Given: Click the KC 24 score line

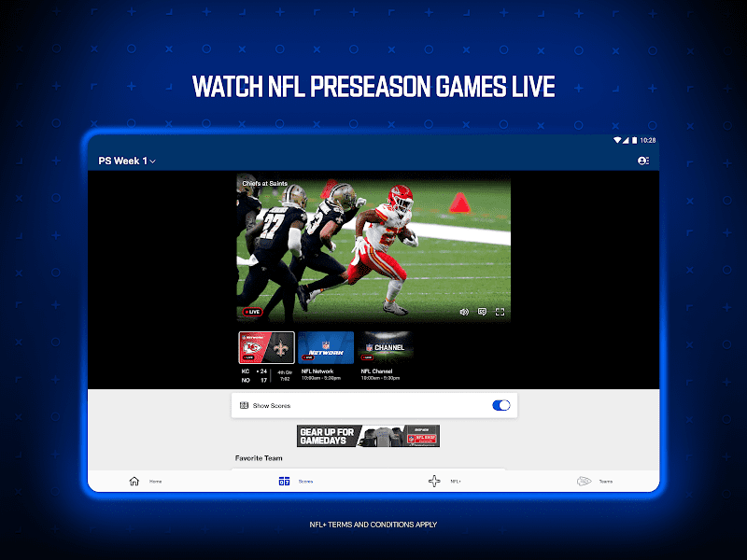Looking at the screenshot, I should (254, 371).
